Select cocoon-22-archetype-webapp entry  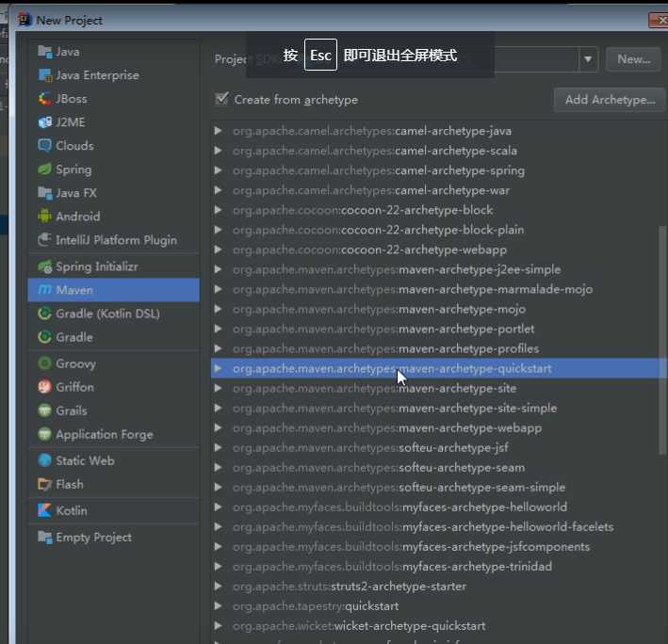(x=369, y=250)
